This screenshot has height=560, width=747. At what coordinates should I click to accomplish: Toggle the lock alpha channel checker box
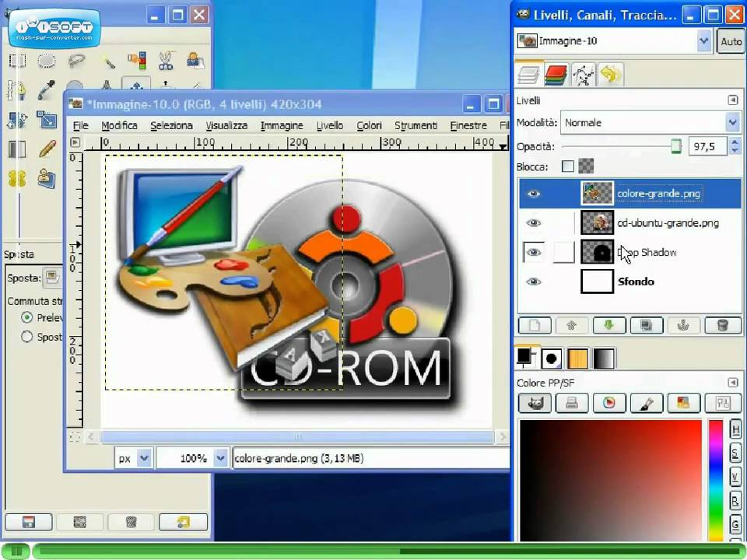coord(586,166)
